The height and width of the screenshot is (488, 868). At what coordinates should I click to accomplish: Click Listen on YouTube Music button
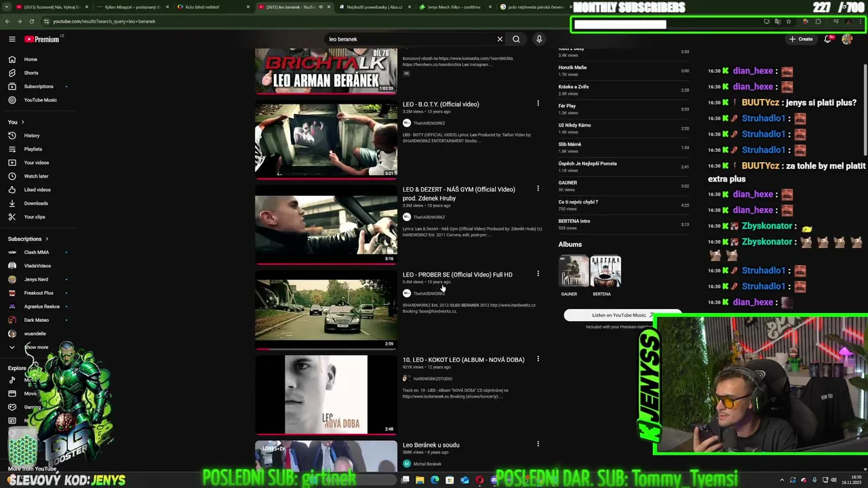click(x=623, y=315)
